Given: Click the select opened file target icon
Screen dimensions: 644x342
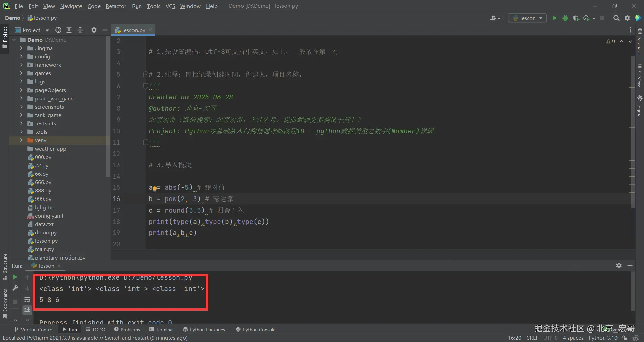Looking at the screenshot, I should tap(58, 30).
